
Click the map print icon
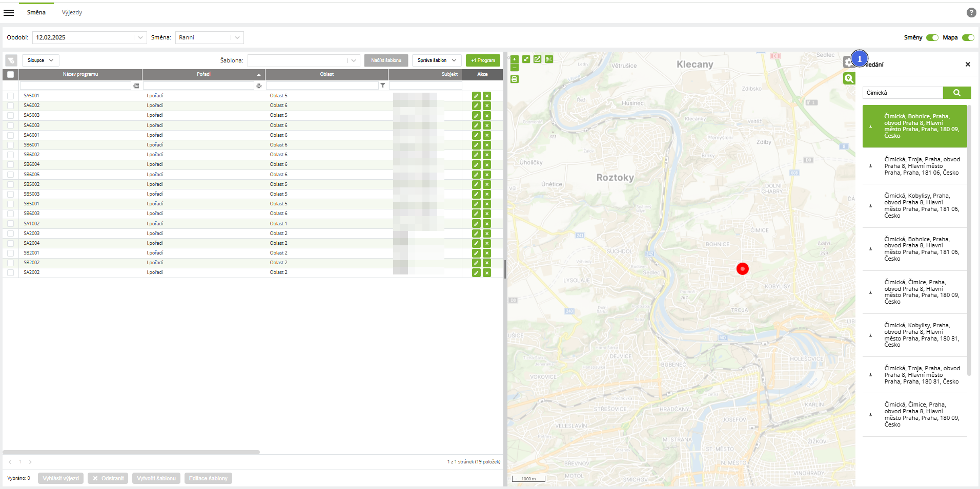[515, 79]
